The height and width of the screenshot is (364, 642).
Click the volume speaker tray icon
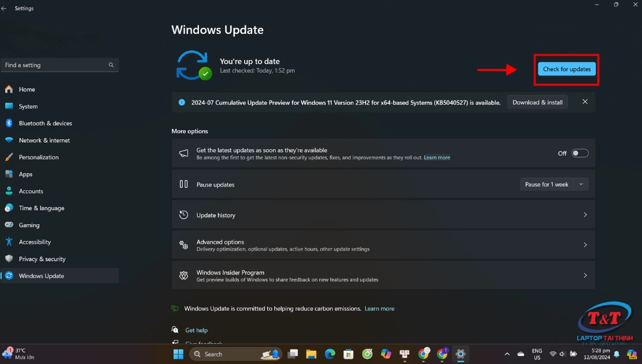pyautogui.click(x=563, y=354)
